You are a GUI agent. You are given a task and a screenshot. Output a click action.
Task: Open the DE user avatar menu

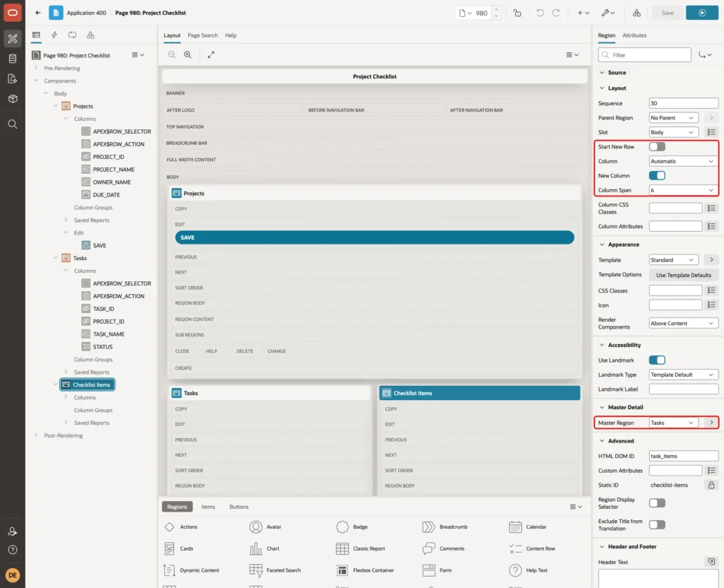click(13, 575)
